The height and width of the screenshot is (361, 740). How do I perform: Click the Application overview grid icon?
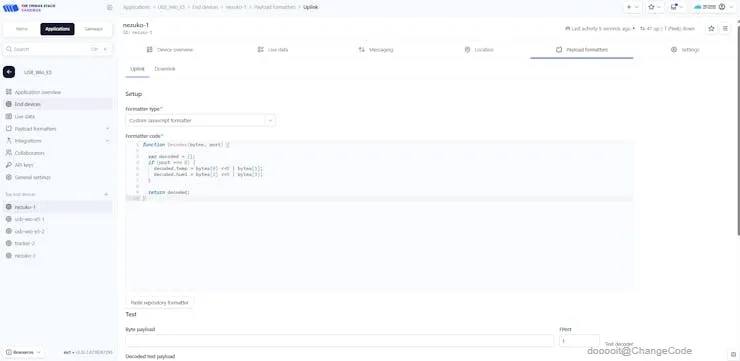[8, 92]
